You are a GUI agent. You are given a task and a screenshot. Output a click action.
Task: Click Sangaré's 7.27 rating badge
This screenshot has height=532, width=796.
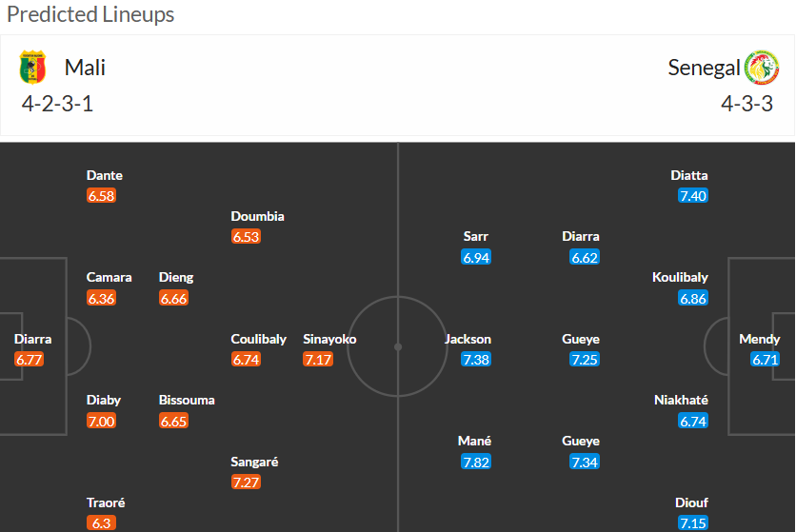coord(246,482)
